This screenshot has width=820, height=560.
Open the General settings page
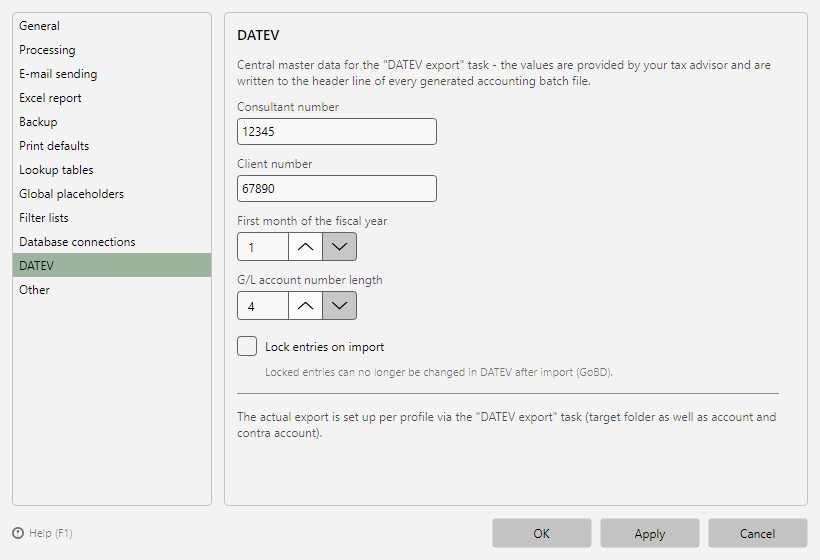tap(112, 26)
